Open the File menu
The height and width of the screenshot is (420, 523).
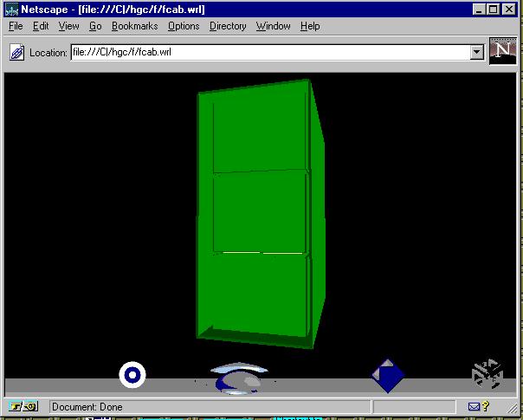(x=16, y=26)
